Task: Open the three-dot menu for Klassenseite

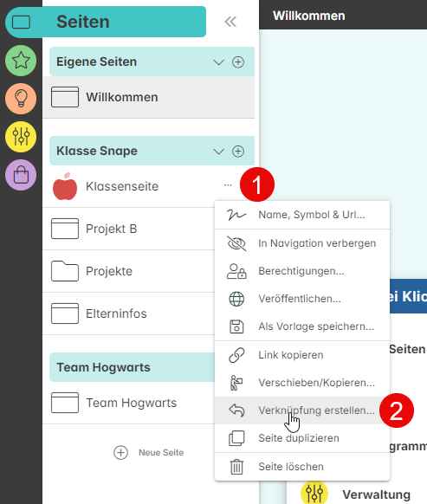Action: click(x=228, y=185)
